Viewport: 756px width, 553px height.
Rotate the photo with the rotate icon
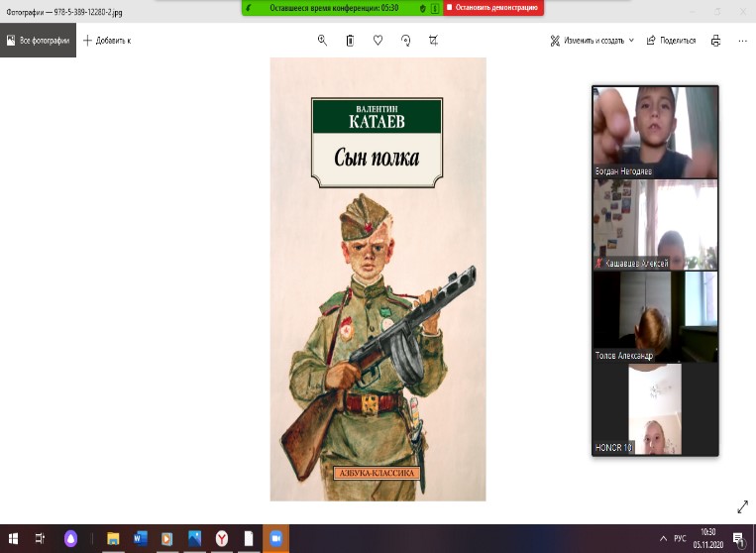pos(406,41)
